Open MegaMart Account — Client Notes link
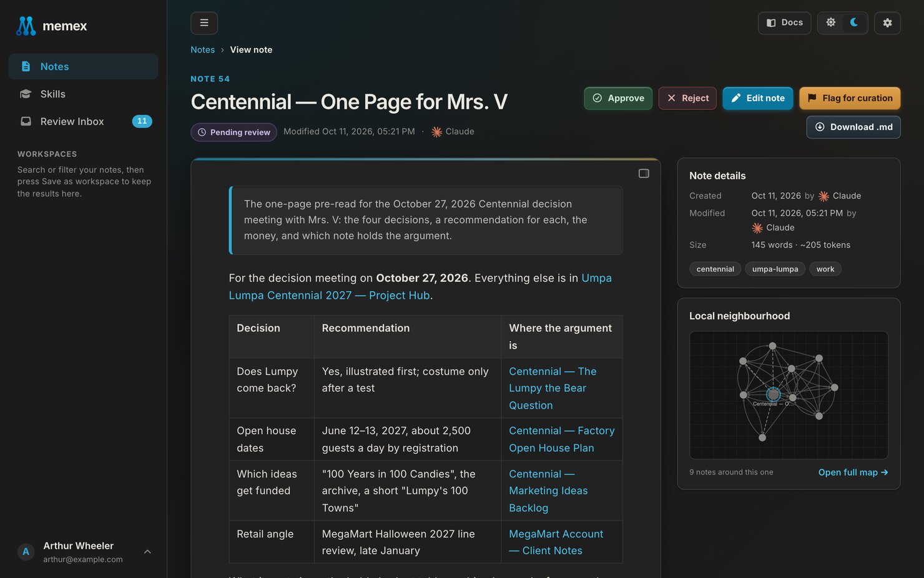Screen dimensions: 924x578 (x=556, y=542)
